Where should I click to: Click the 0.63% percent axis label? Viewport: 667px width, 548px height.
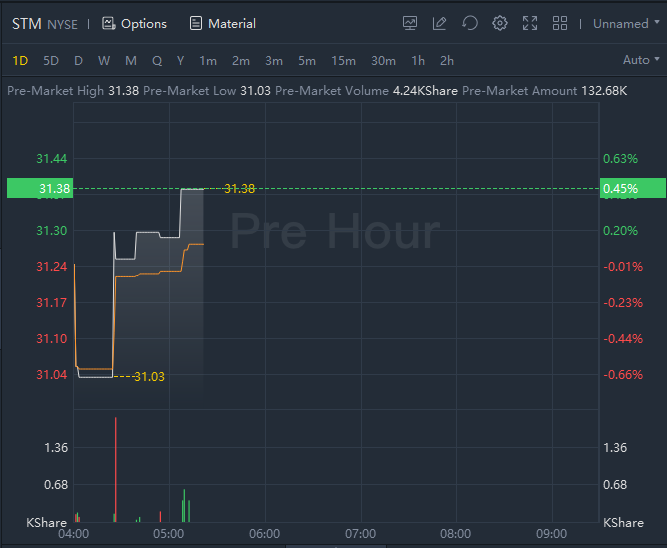click(x=620, y=159)
